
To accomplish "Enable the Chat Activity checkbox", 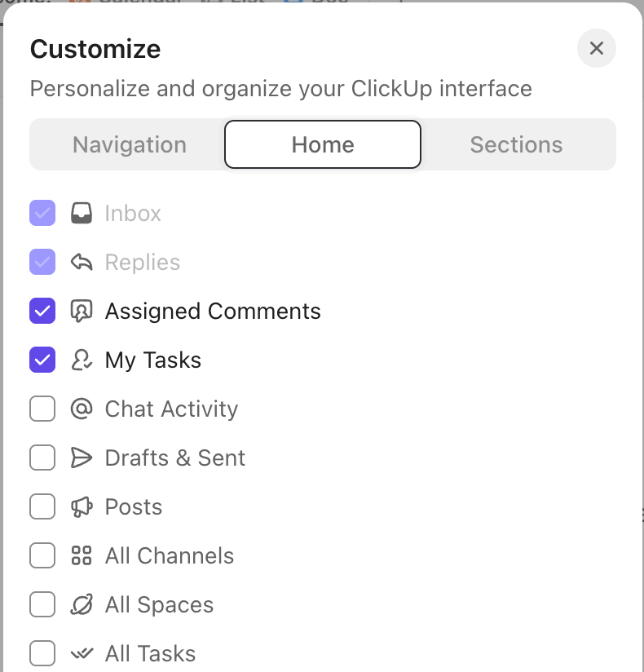I will point(42,409).
